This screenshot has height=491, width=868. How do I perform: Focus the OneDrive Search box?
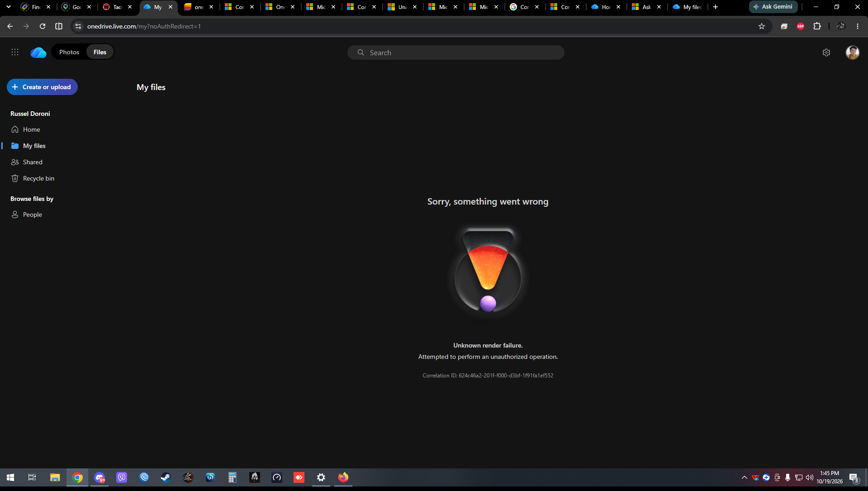click(x=455, y=52)
